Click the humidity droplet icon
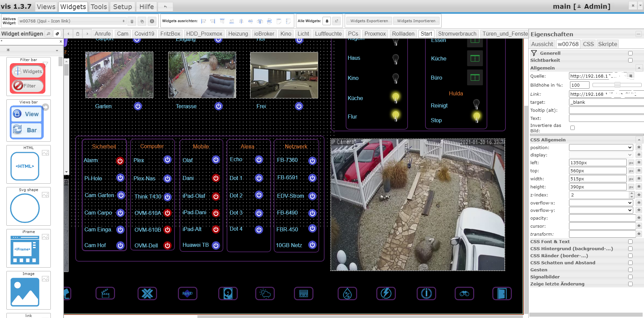 (347, 293)
